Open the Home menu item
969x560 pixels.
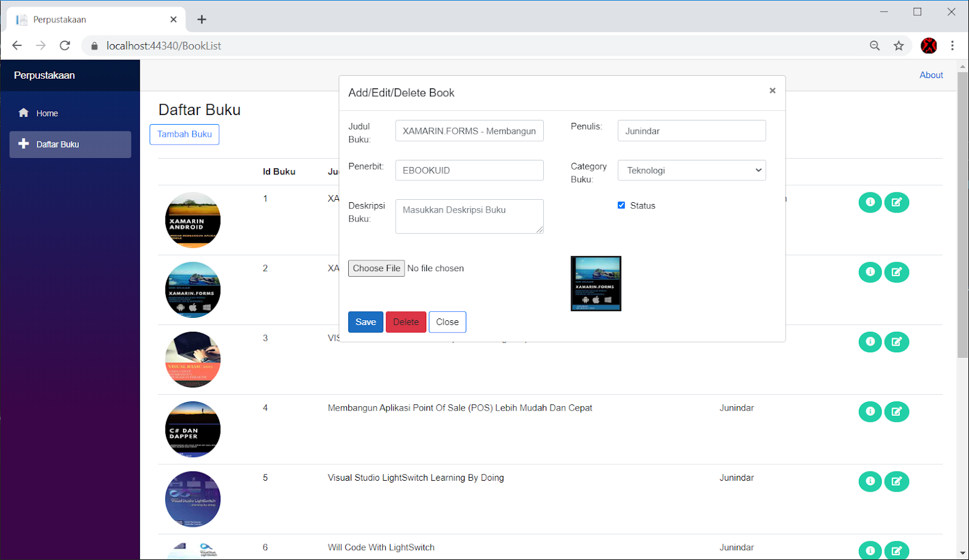[70, 113]
